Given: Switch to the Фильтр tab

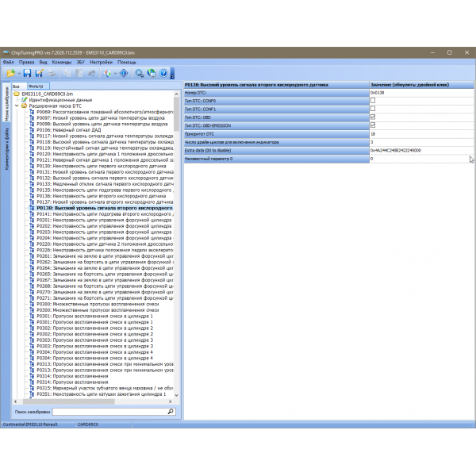Looking at the screenshot, I should (36, 85).
